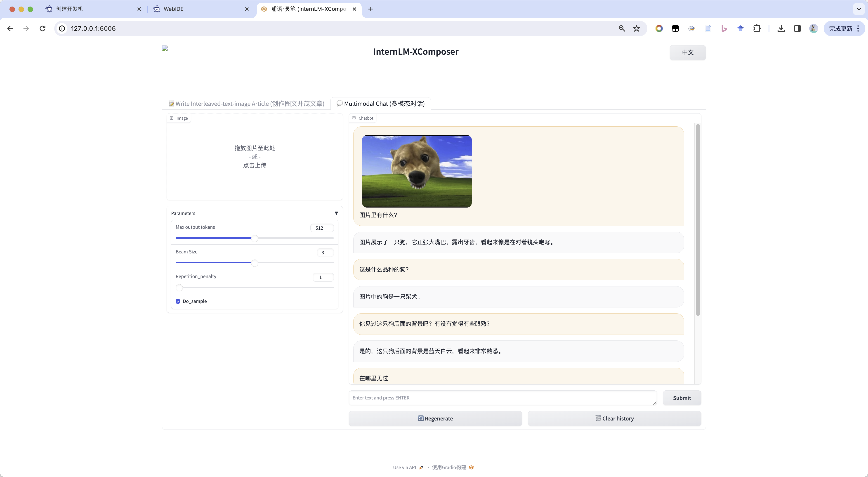Viewport: 868px width, 477px height.
Task: Reload the page with refresh icon
Action: click(42, 29)
